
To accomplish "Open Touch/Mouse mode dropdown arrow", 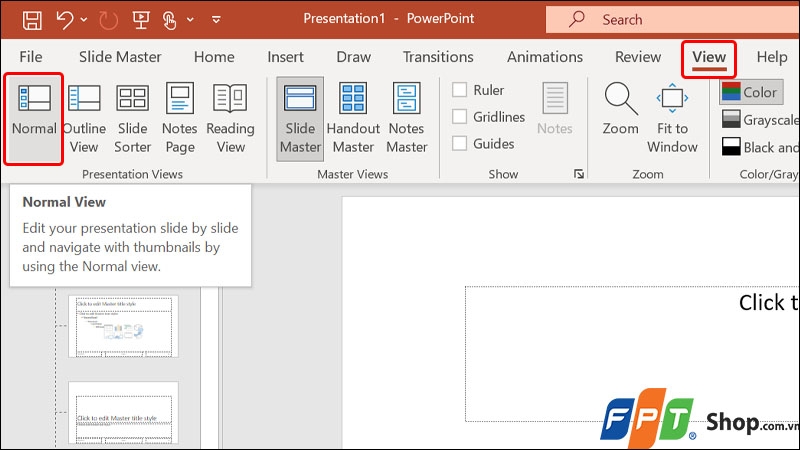I will coord(190,20).
